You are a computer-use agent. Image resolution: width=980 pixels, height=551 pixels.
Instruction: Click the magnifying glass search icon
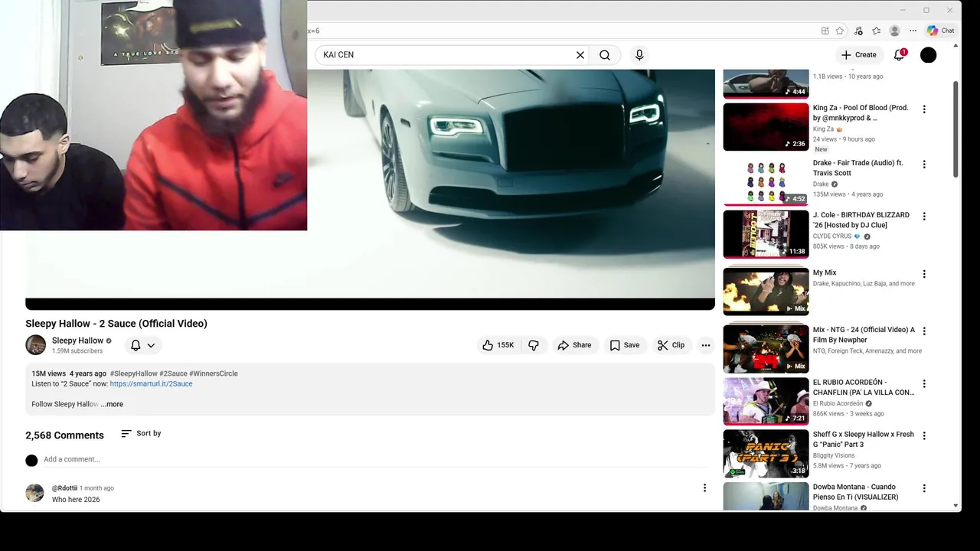pos(605,55)
